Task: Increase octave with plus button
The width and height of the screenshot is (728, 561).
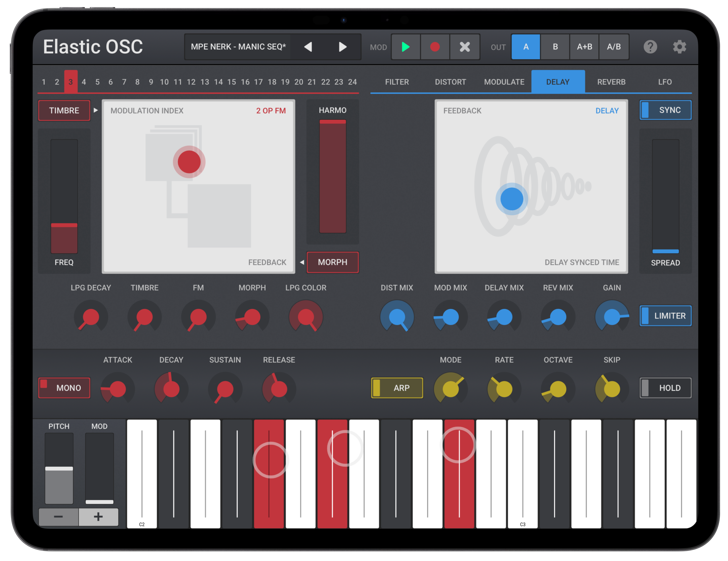Action: [98, 517]
